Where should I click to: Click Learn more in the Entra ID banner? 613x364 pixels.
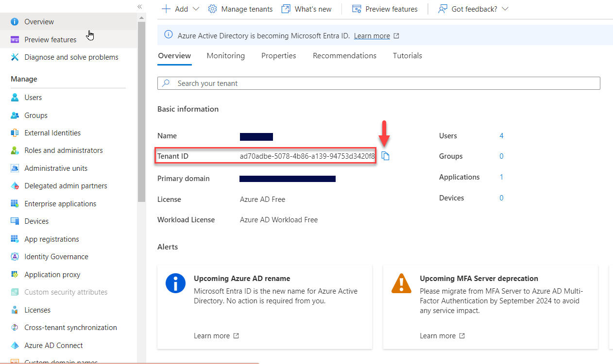372,36
